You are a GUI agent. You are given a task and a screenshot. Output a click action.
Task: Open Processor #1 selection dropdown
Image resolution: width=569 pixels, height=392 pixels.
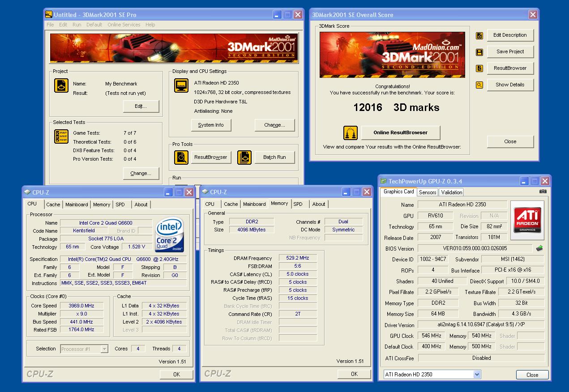tap(104, 349)
